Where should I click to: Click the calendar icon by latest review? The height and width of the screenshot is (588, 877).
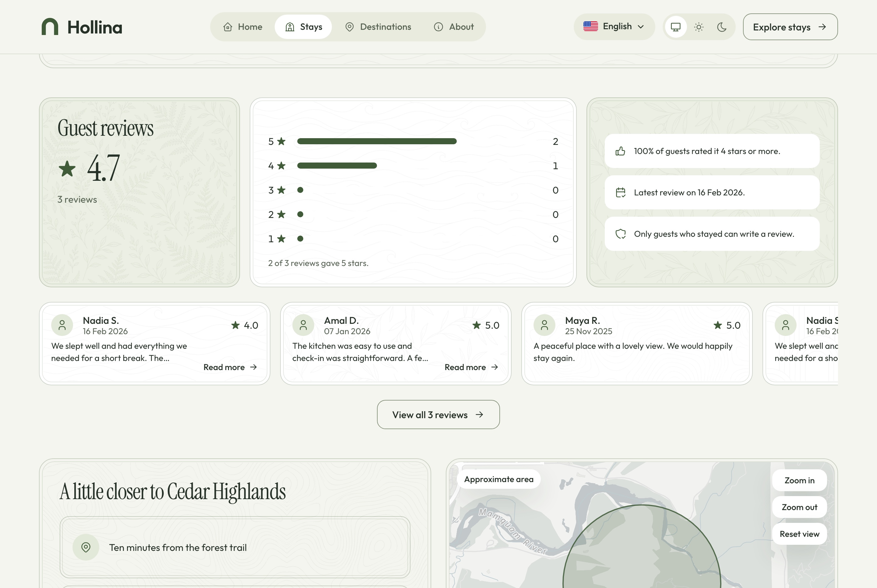pos(620,192)
